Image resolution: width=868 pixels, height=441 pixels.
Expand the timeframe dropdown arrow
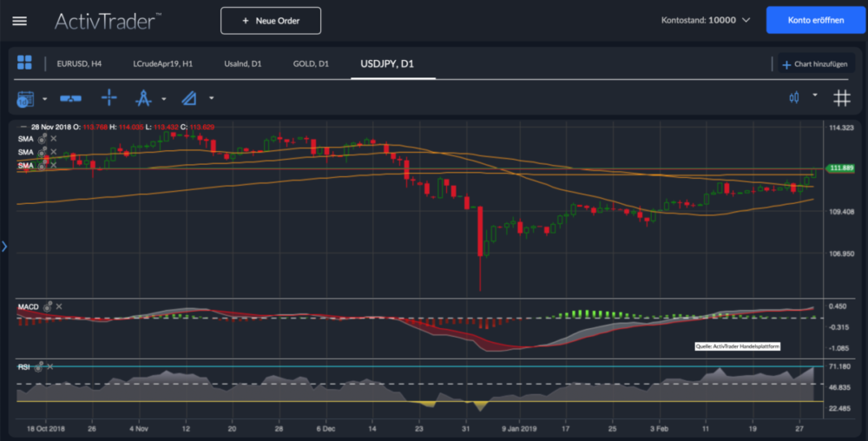[45, 99]
